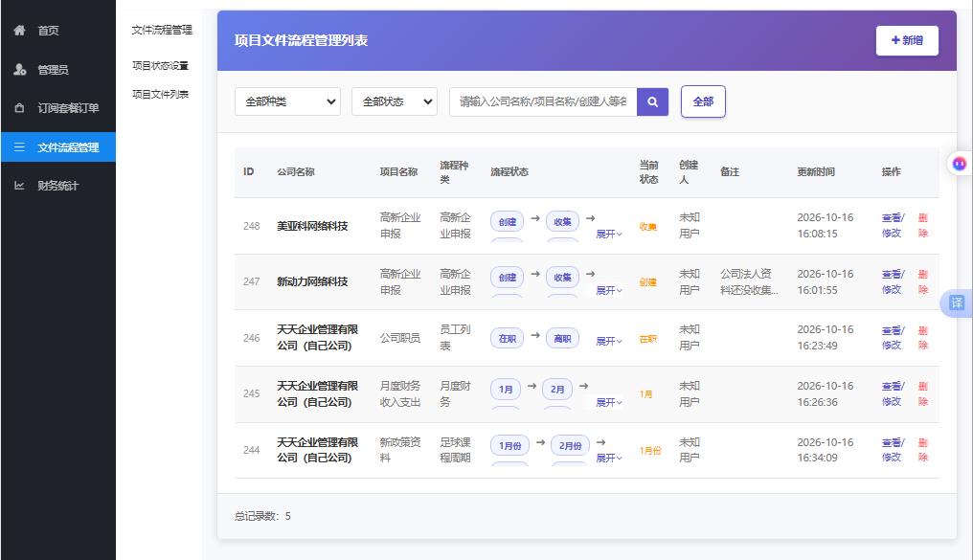Image resolution: width=973 pixels, height=560 pixels.
Task: Click the magnifier search button
Action: pyautogui.click(x=652, y=101)
